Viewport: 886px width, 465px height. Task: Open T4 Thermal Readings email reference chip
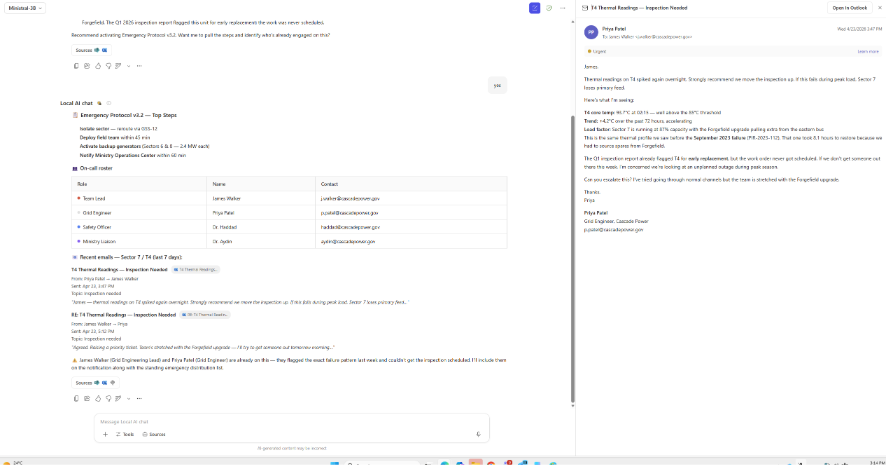[196, 270]
